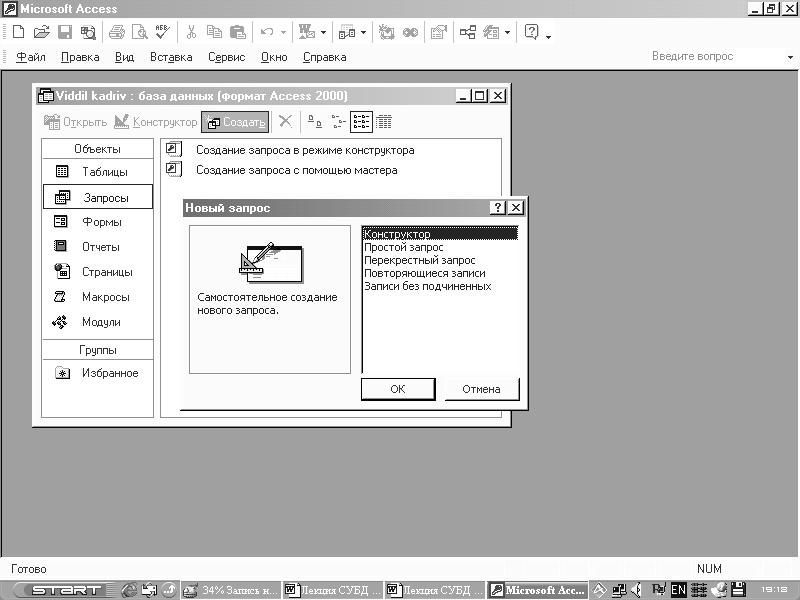
Task: Open toolbar options arrow after Help icon
Action: pyautogui.click(x=548, y=36)
